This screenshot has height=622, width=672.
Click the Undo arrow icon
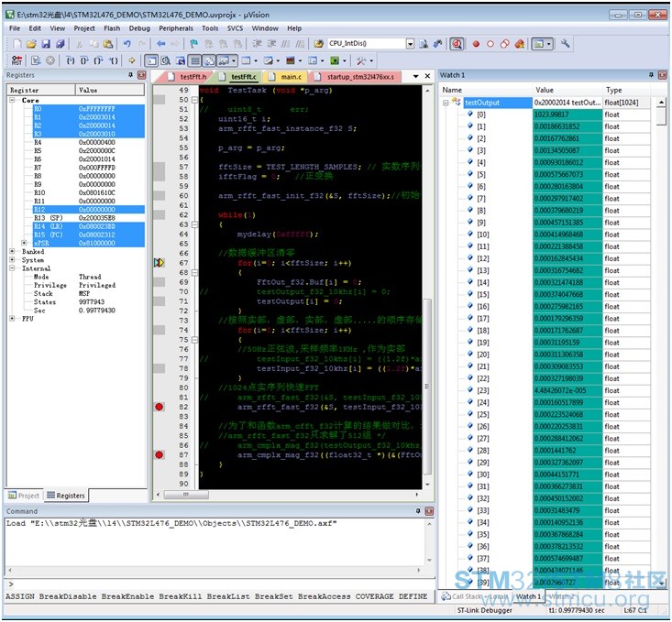tap(127, 44)
